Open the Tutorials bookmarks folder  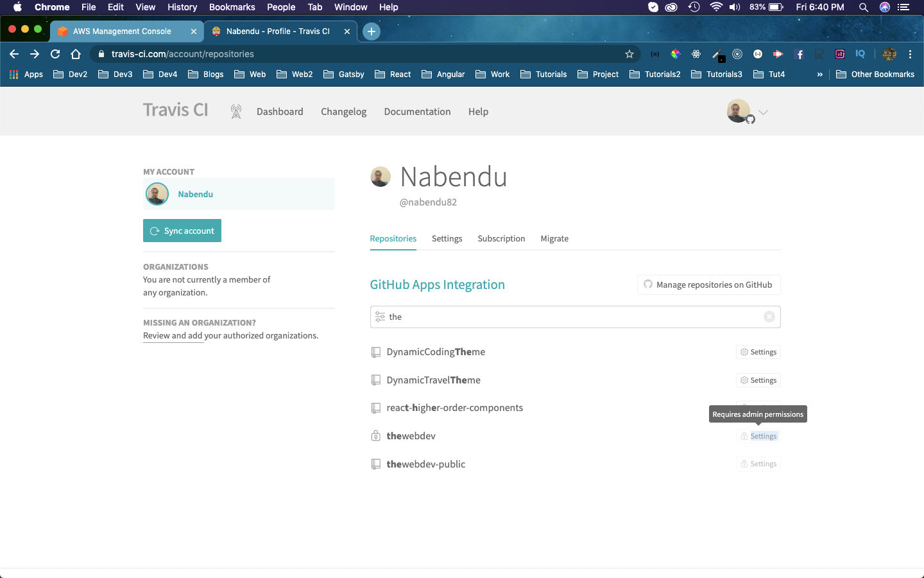[x=543, y=74]
